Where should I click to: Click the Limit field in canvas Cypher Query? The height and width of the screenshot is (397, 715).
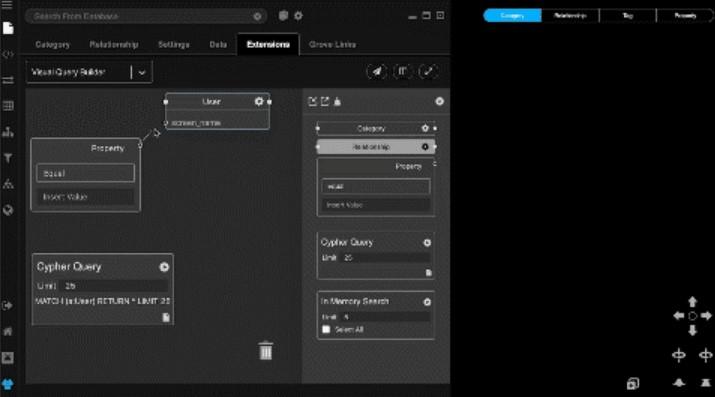[x=114, y=286]
